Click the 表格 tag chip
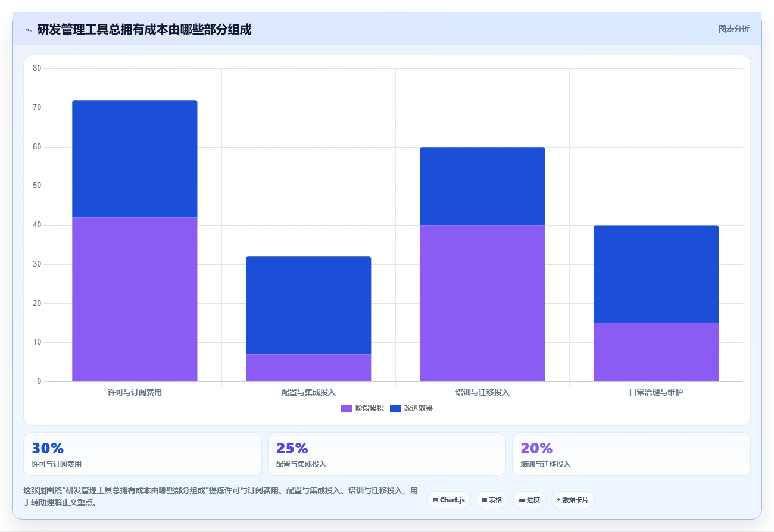 pos(491,500)
